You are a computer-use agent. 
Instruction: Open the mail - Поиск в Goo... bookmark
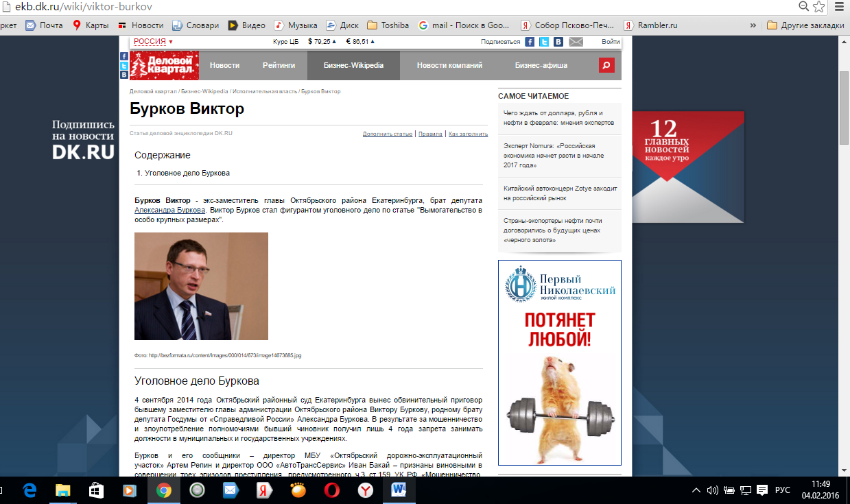coord(464,25)
